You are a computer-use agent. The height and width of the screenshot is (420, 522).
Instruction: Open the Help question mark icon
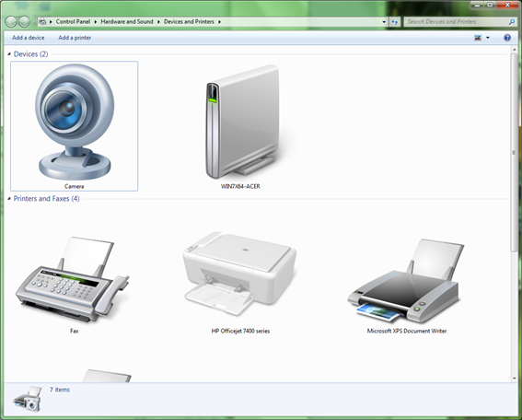[507, 38]
